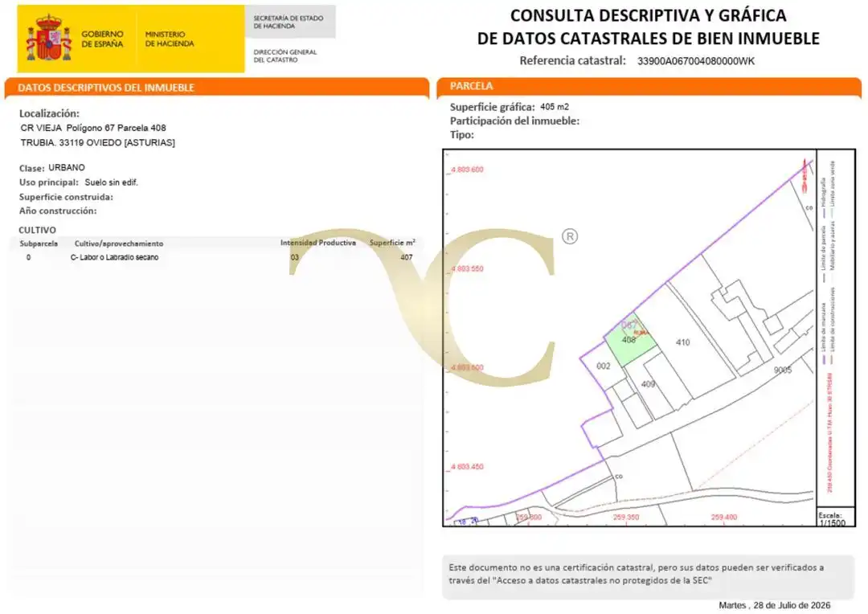The image size is (868, 614).
Task: Click the 4.803.550 coordinate label
Action: (467, 268)
